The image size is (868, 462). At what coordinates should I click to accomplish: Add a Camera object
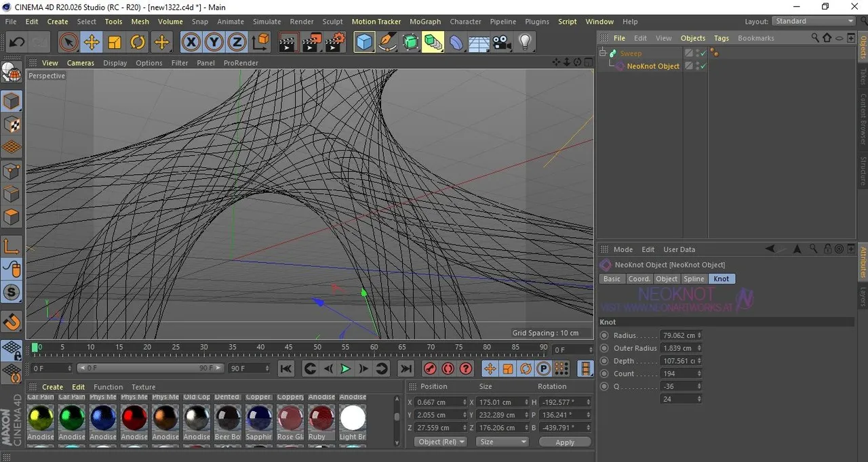(502, 42)
